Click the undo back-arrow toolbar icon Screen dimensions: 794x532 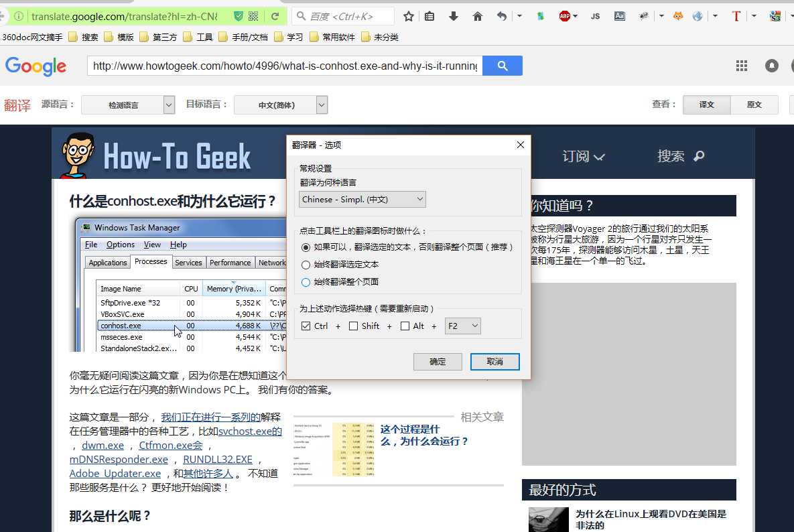(x=501, y=16)
